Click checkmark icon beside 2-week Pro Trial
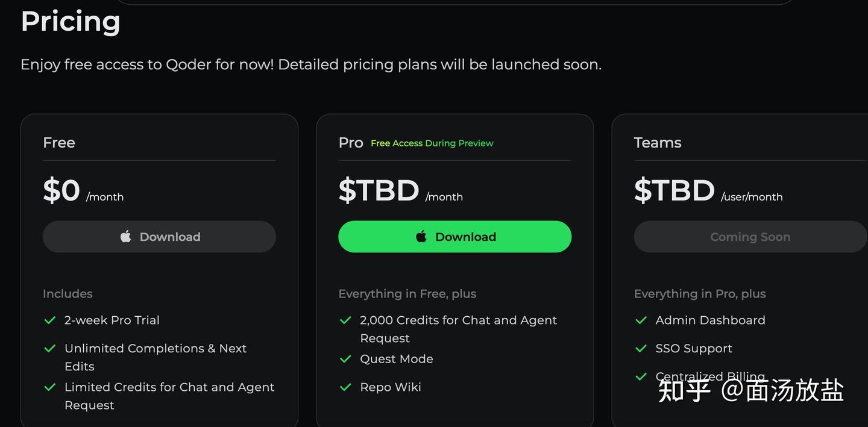The image size is (868, 427). click(50, 320)
